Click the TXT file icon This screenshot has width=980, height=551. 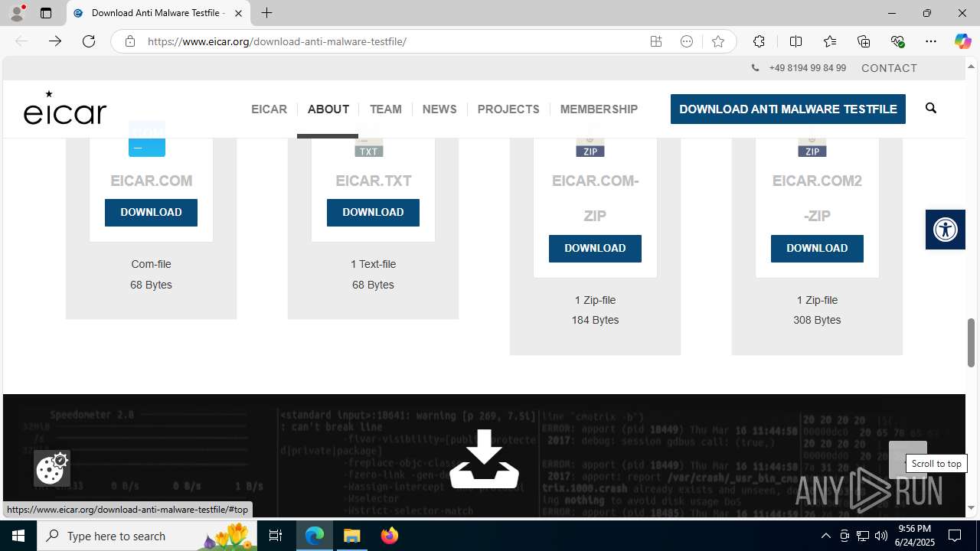click(x=368, y=147)
